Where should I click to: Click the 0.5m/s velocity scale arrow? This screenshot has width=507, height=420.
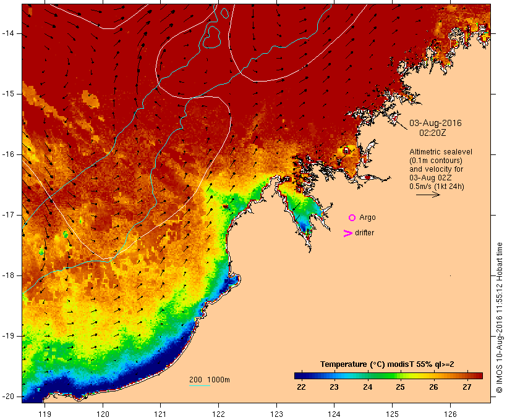pos(428,195)
